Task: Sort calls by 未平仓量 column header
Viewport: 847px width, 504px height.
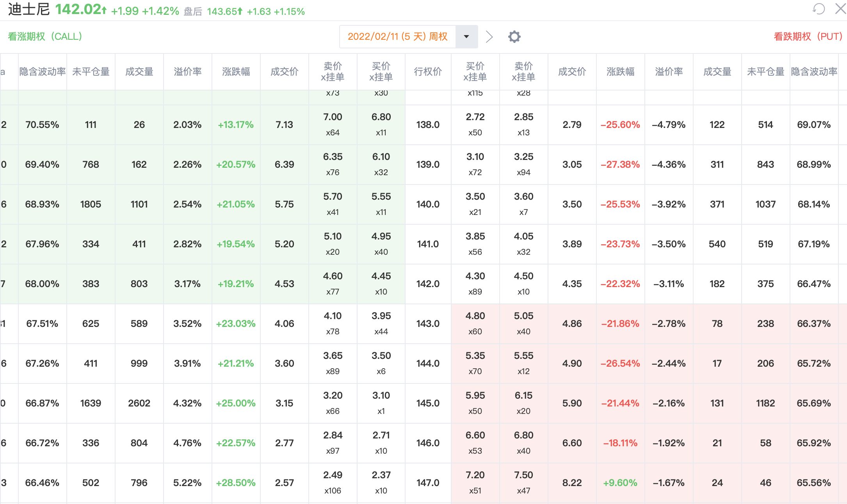Action: point(91,72)
